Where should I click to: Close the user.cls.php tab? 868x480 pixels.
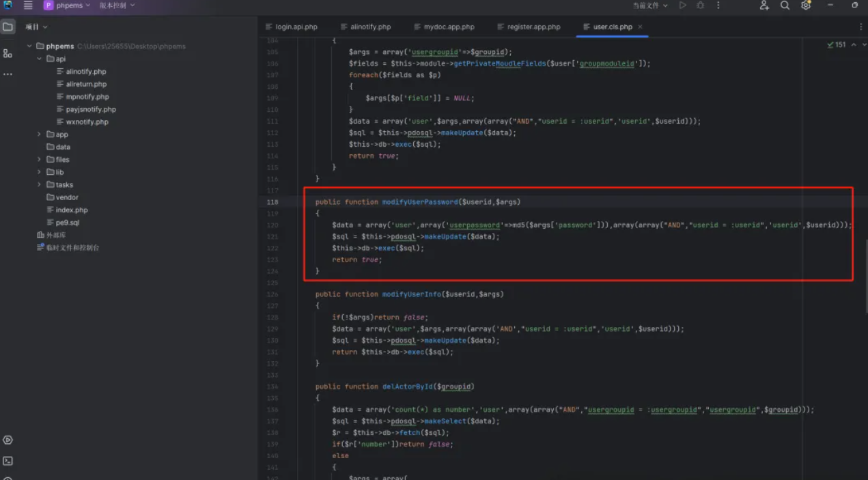pos(640,27)
